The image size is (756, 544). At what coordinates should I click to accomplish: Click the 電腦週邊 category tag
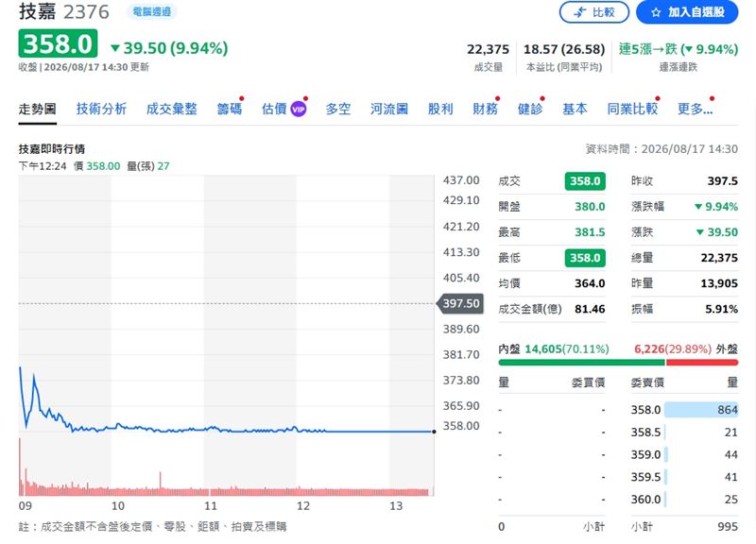tap(152, 11)
